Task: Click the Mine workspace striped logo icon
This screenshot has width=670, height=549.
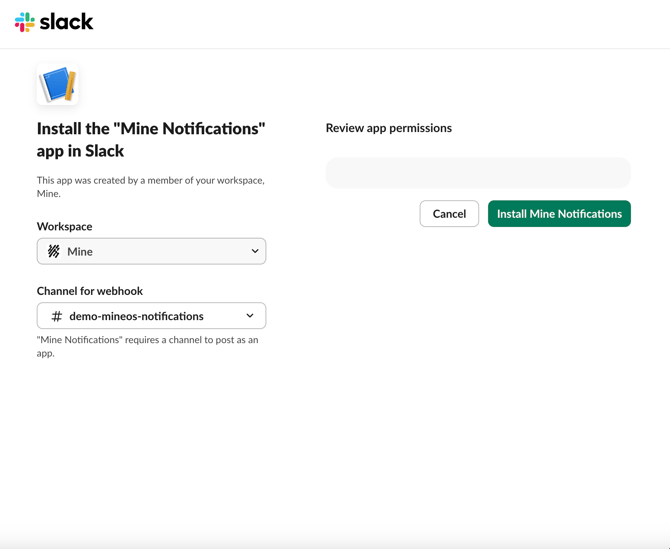Action: pyautogui.click(x=54, y=252)
